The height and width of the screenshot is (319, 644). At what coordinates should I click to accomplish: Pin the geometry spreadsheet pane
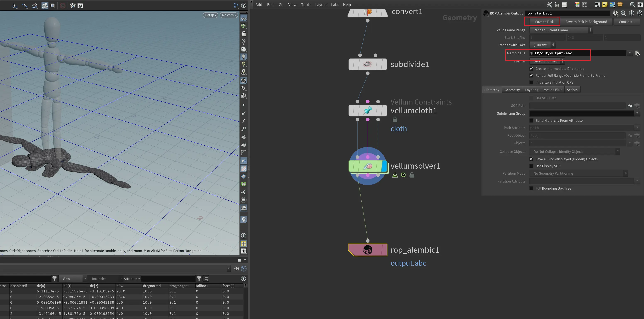(236, 269)
